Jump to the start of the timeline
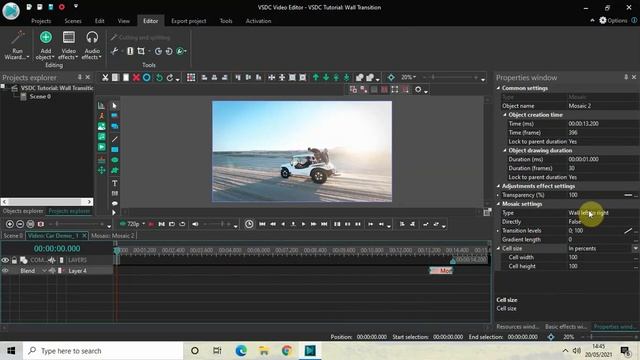Viewport: 640px width, 360px height. coord(262,224)
